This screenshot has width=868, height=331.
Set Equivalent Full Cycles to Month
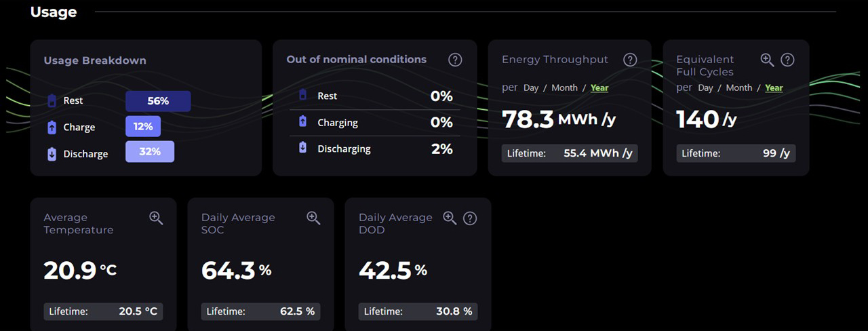(738, 88)
